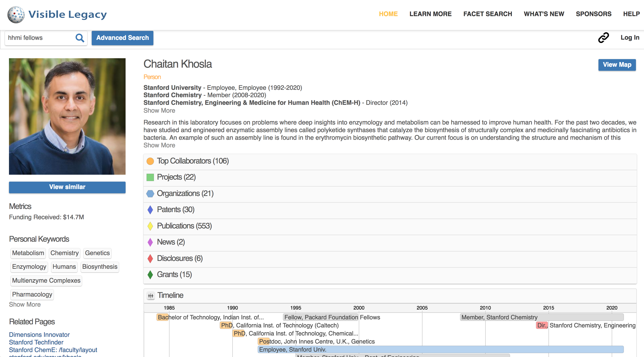This screenshot has height=357, width=644.
Task: Click Member, Stanford Chemistry timeline bar
Action: click(542, 317)
